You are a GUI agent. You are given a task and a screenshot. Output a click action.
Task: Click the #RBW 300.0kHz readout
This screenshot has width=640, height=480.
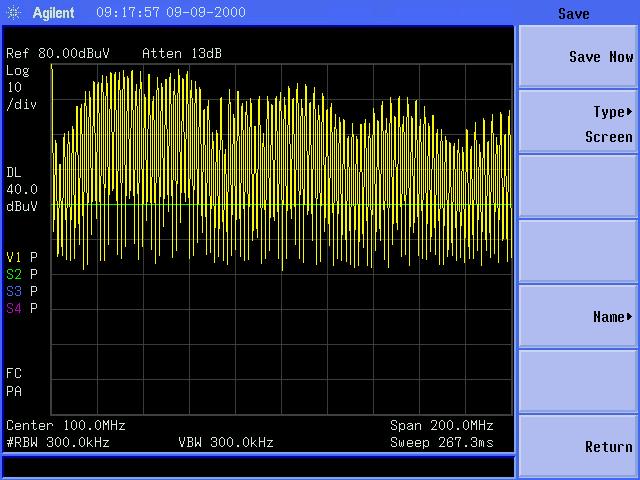click(x=58, y=442)
